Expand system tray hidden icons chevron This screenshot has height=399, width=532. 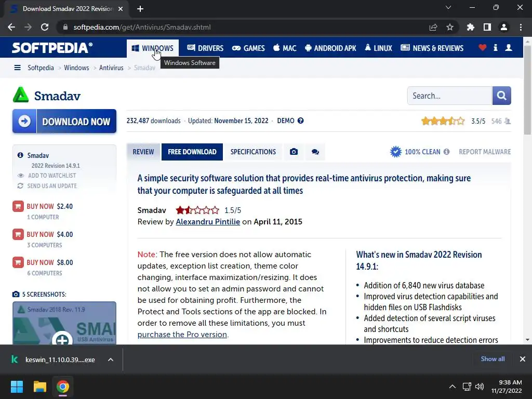(453, 387)
